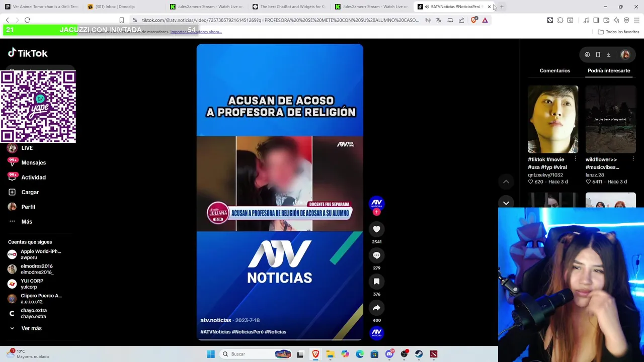Open Actividad in the sidebar
Image resolution: width=644 pixels, height=362 pixels.
(x=27, y=177)
